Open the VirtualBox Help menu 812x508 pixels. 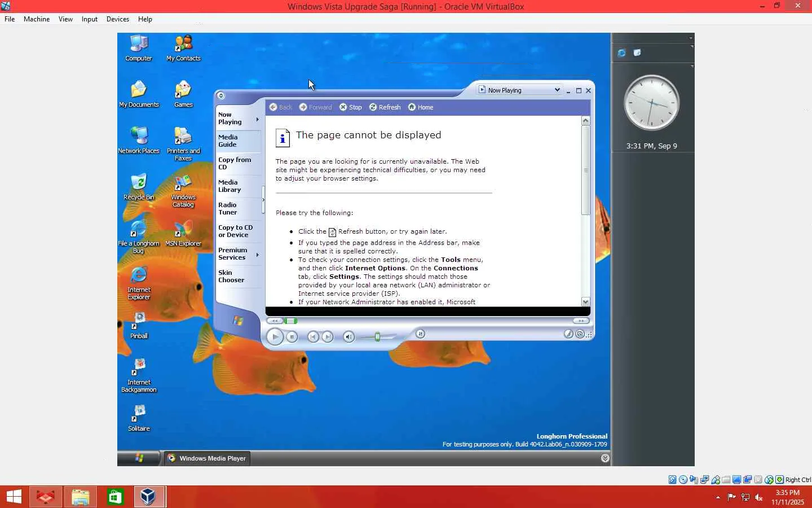tap(145, 19)
